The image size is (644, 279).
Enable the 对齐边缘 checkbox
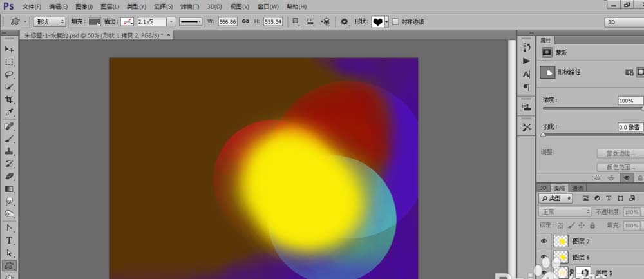point(395,21)
